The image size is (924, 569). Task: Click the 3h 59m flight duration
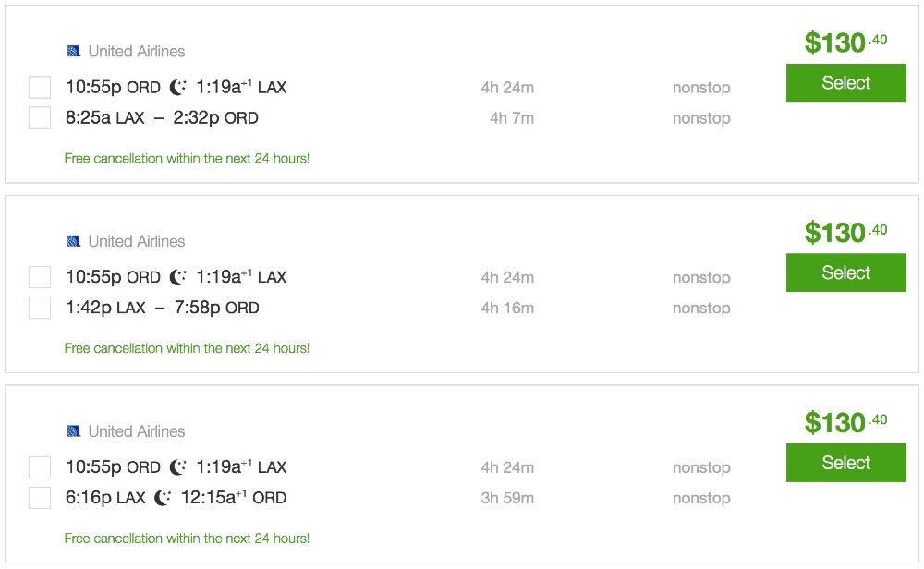pyautogui.click(x=507, y=498)
